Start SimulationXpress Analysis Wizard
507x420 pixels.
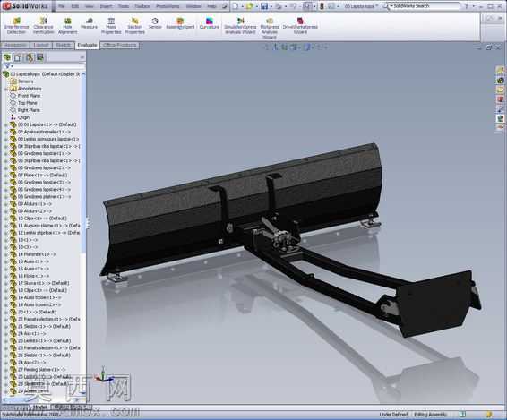pos(240,26)
